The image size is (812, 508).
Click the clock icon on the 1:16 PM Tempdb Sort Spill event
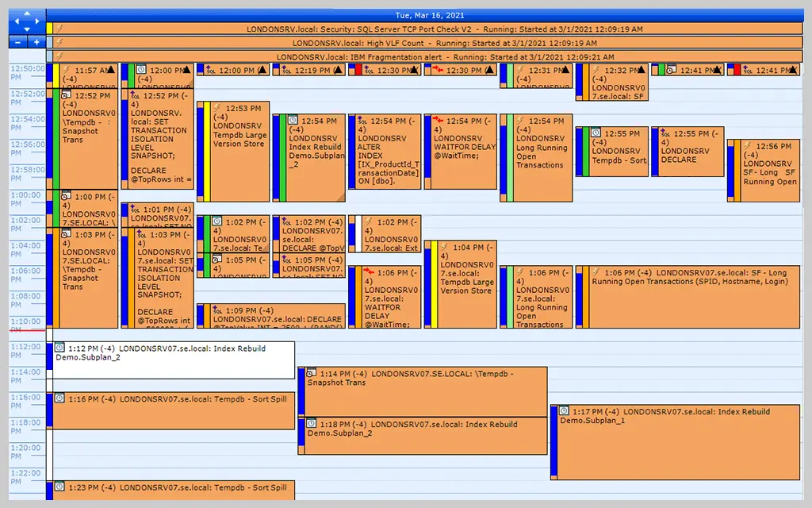[60, 398]
